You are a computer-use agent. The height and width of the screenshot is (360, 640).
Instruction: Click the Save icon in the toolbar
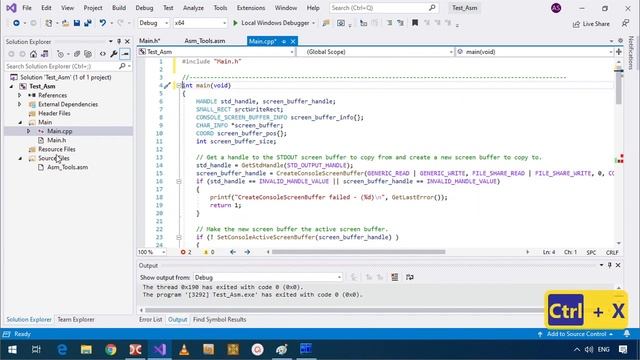pyautogui.click(x=76, y=23)
